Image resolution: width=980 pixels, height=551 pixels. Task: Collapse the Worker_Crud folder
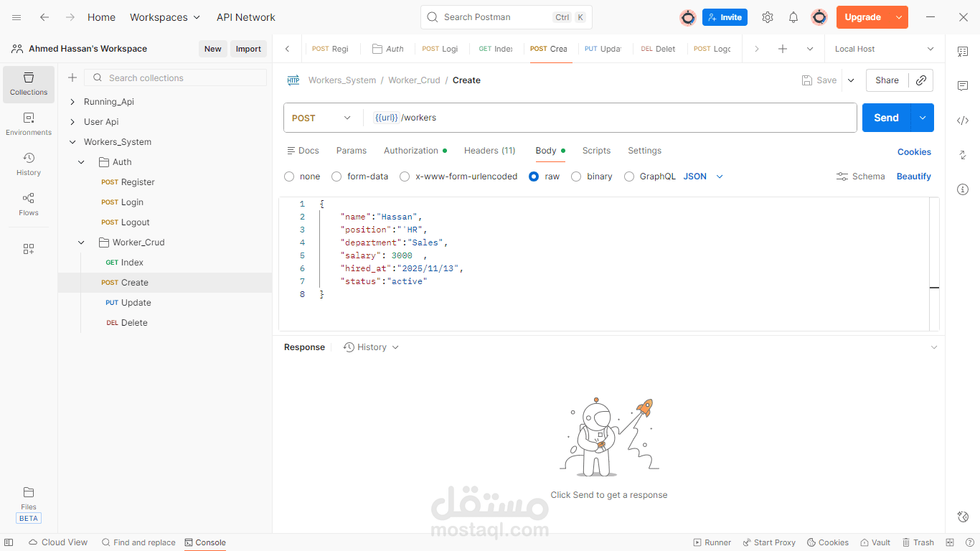coord(82,242)
